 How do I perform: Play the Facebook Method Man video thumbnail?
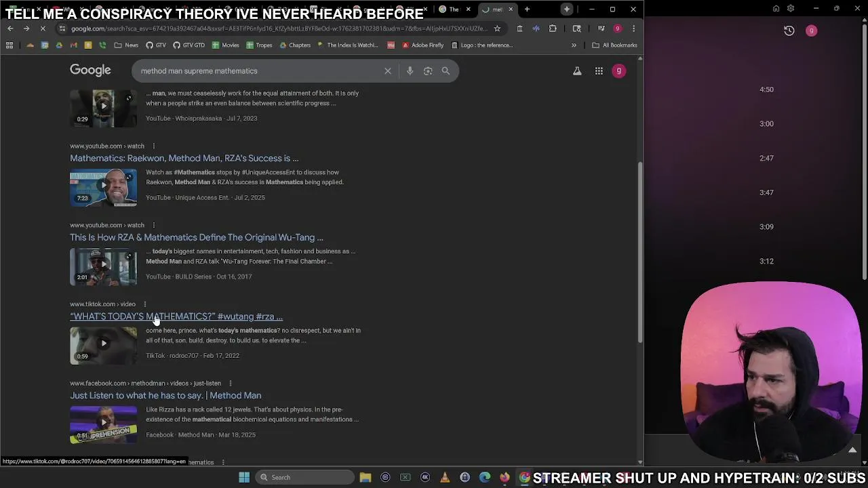point(103,425)
